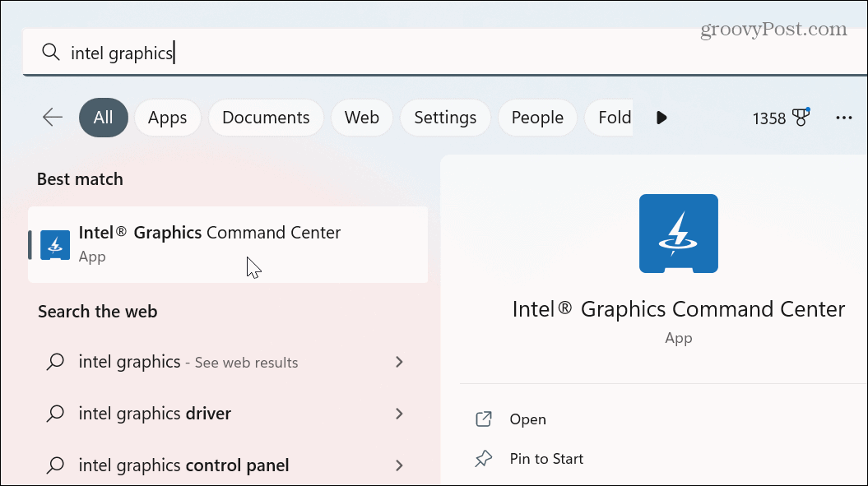Switch to the Settings filter tab
Viewport: 868px width, 486px height.
click(445, 118)
